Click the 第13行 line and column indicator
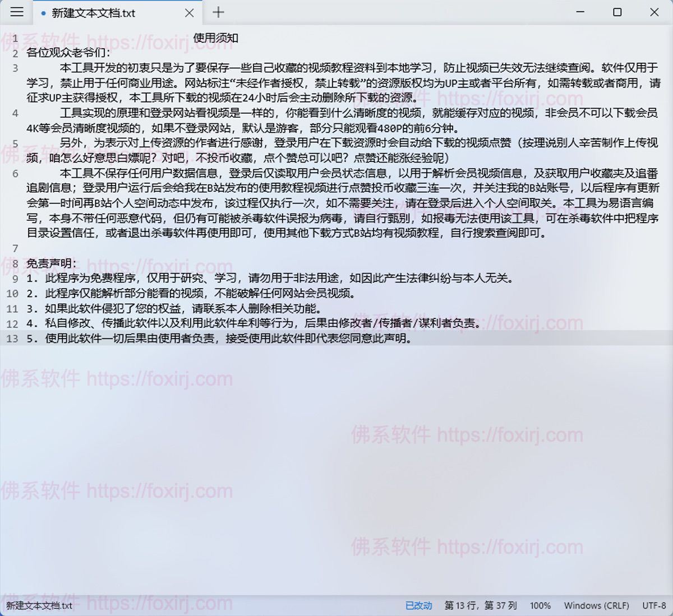This screenshot has height=616, width=673. [x=480, y=606]
